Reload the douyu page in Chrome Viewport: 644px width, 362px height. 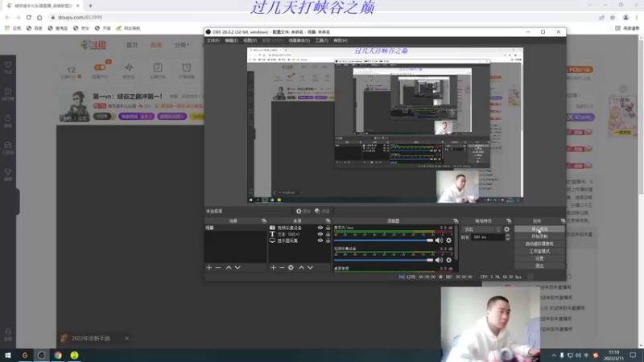click(29, 17)
